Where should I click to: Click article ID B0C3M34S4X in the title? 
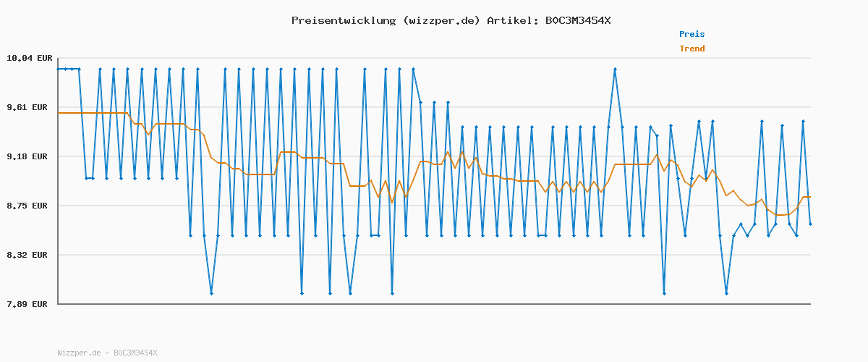pyautogui.click(x=578, y=20)
